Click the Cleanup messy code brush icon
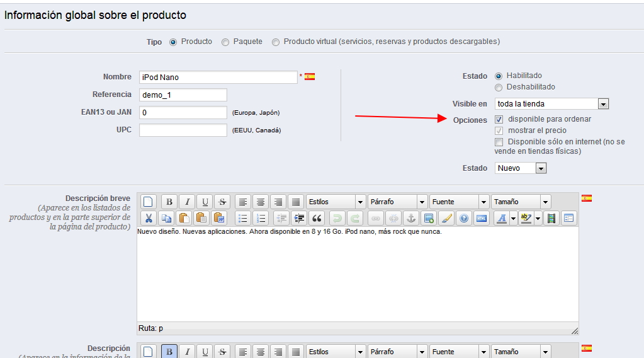 click(x=446, y=218)
